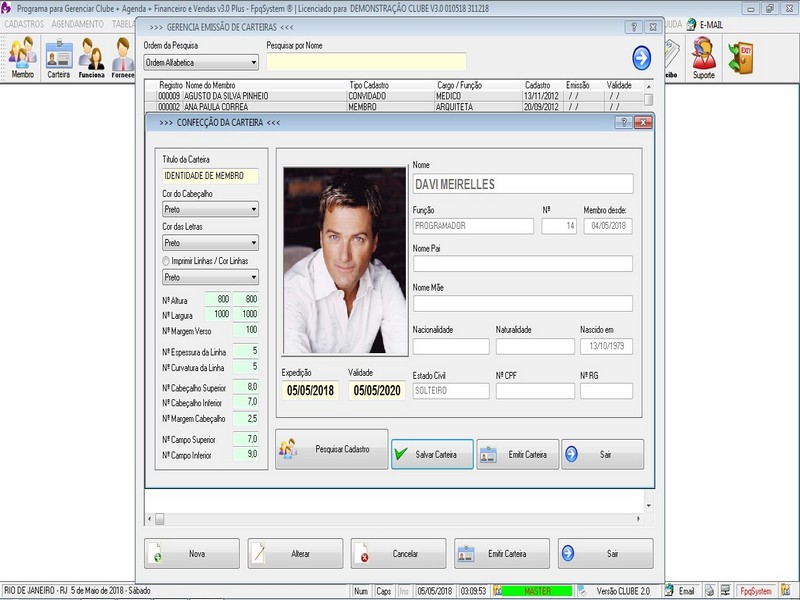Viewport: 800px width, 600px height.
Task: Click Nova button
Action: (x=192, y=554)
